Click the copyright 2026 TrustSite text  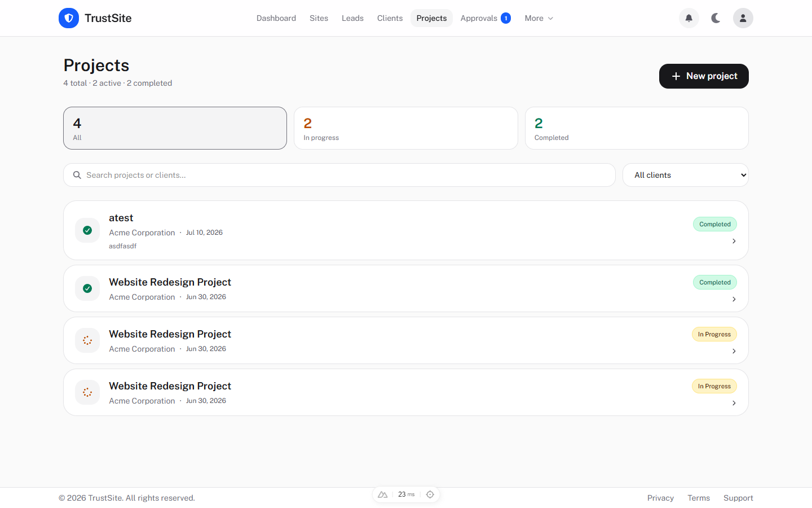coord(127,498)
